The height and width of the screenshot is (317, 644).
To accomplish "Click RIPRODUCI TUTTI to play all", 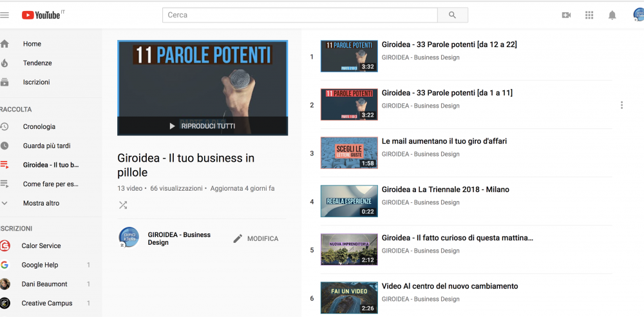I will [202, 126].
